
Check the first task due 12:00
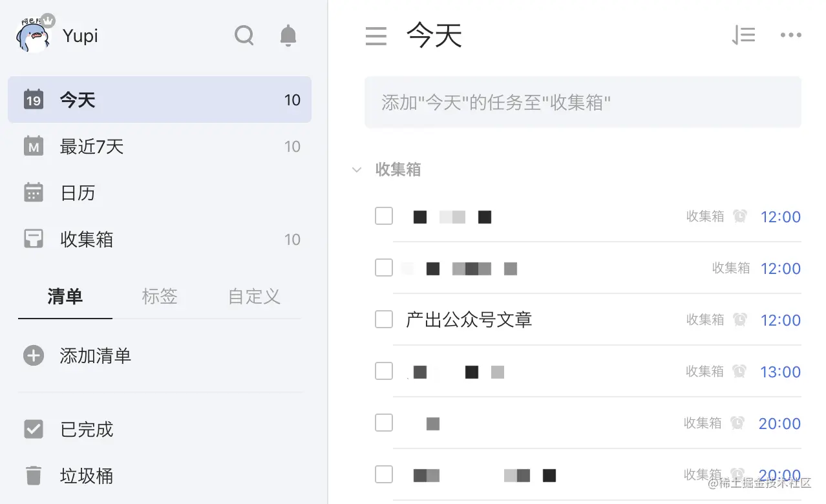(x=384, y=216)
